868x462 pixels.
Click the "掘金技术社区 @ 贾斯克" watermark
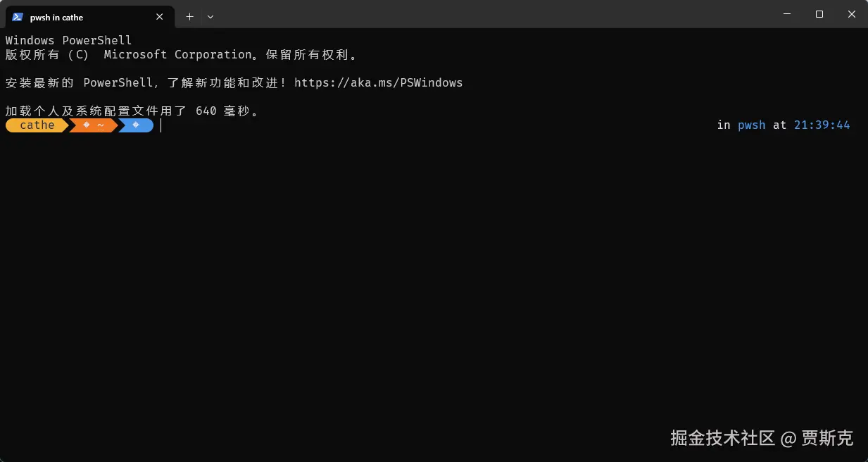[x=762, y=438]
